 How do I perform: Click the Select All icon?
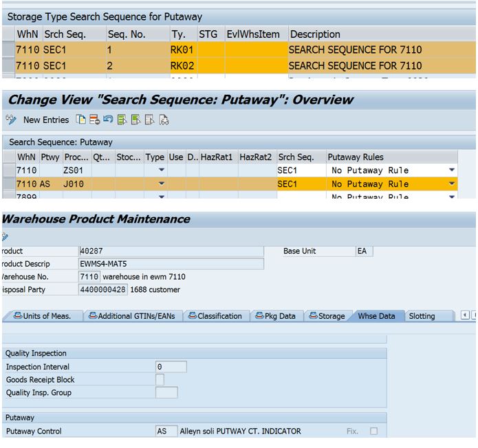[122, 120]
